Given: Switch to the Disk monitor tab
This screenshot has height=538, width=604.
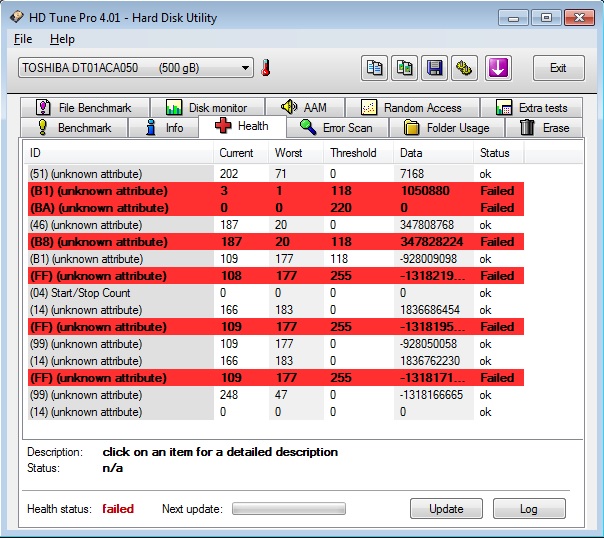Looking at the screenshot, I should (207, 107).
